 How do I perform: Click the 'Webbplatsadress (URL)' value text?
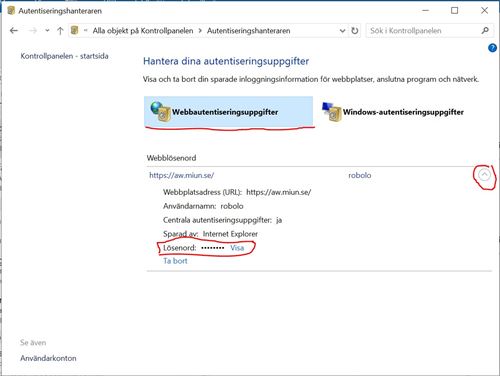[279, 192]
